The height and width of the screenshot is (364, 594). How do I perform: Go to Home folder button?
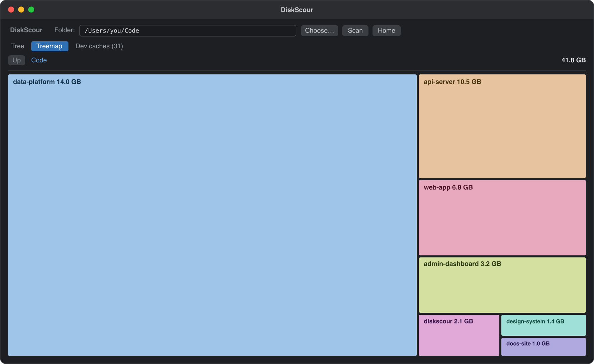(387, 31)
